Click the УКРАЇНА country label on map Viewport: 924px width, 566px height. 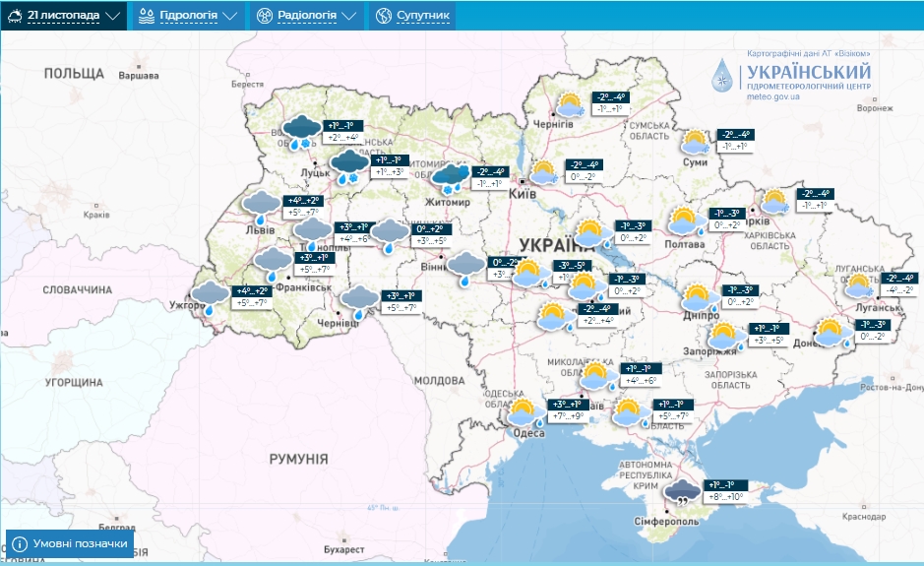[558, 245]
